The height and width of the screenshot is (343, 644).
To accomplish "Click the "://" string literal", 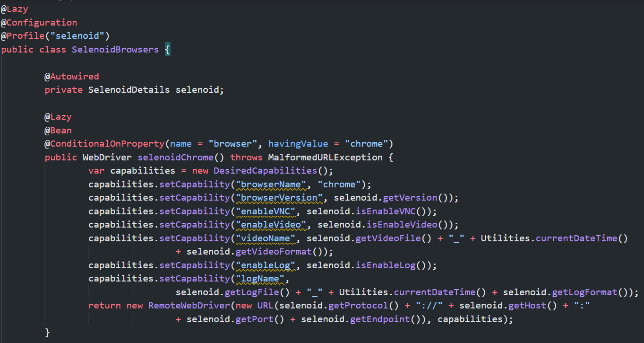I will [x=429, y=306].
